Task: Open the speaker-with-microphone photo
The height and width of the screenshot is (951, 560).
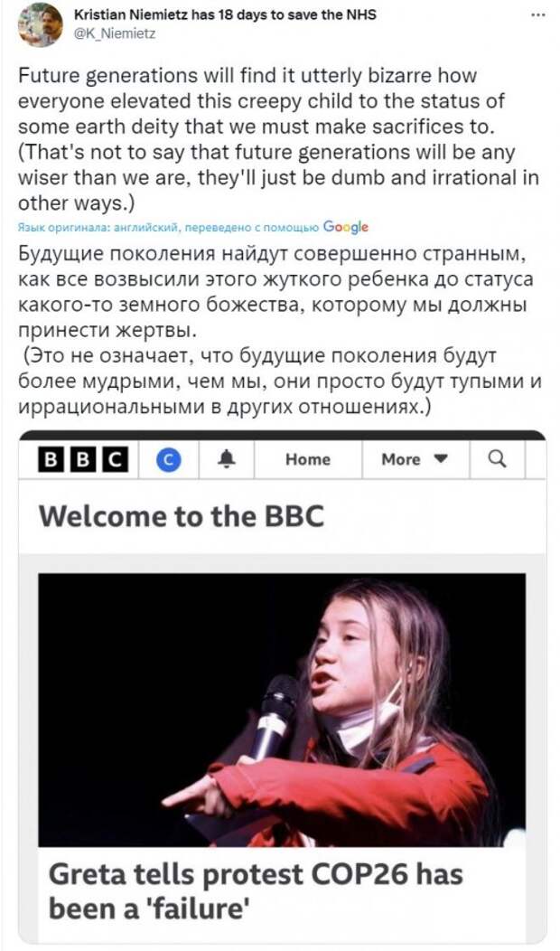Action: [x=282, y=710]
